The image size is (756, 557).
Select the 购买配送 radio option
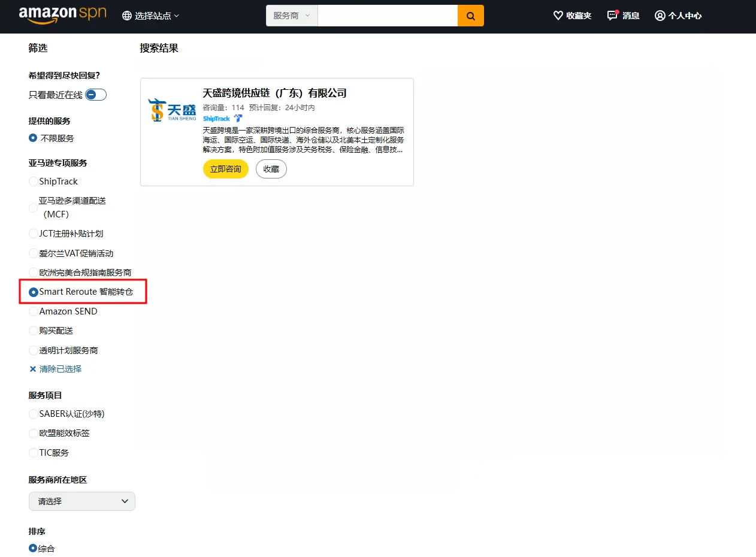[x=33, y=331]
